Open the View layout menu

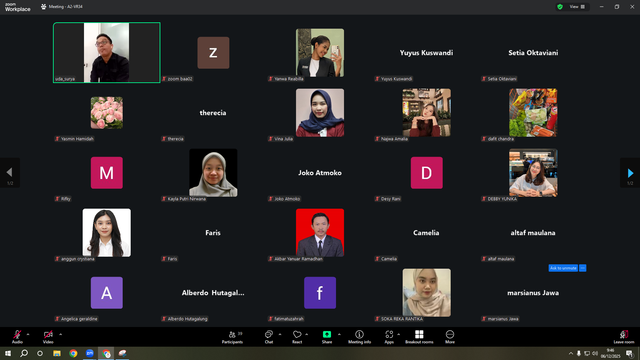tap(577, 7)
